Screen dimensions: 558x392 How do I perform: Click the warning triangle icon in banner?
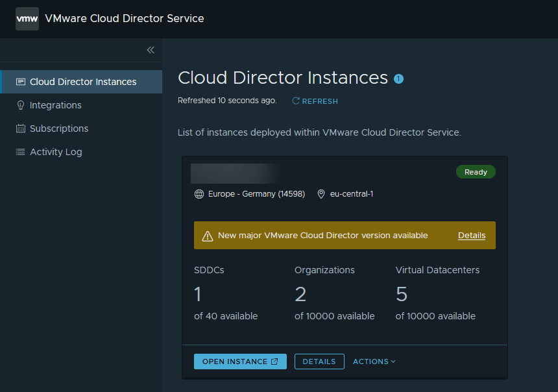coord(208,236)
